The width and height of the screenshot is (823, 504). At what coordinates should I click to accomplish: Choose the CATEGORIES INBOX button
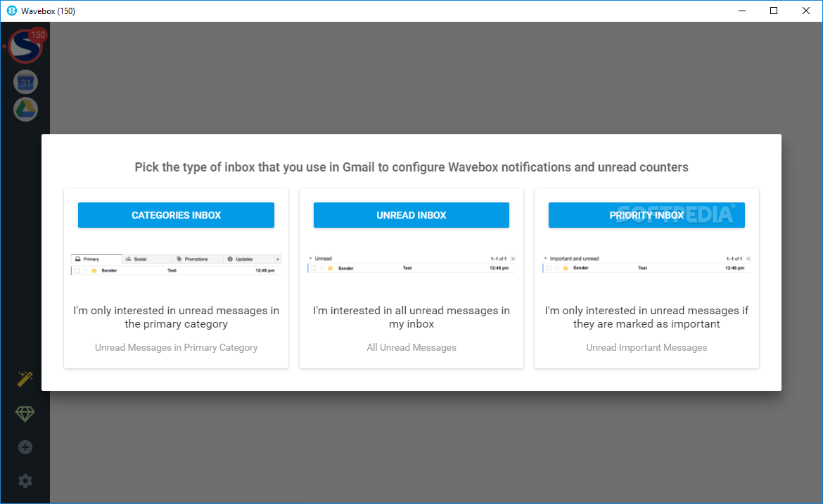tap(176, 215)
